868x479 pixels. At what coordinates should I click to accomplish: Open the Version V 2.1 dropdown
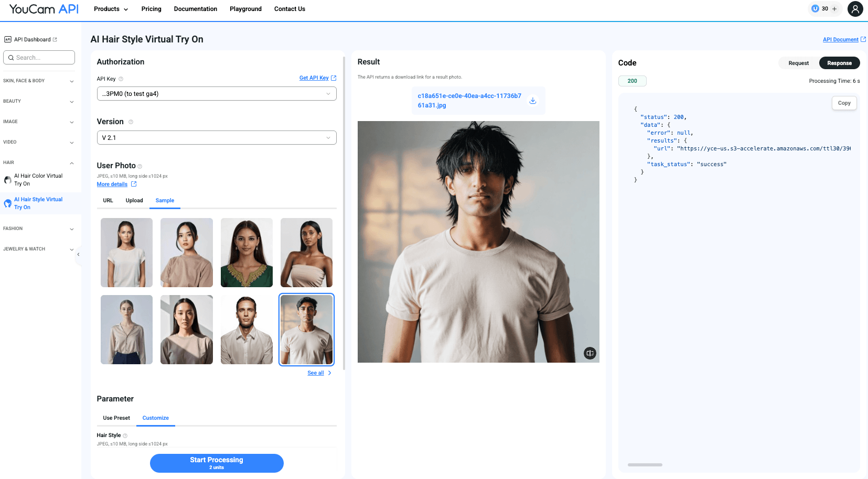coord(217,138)
